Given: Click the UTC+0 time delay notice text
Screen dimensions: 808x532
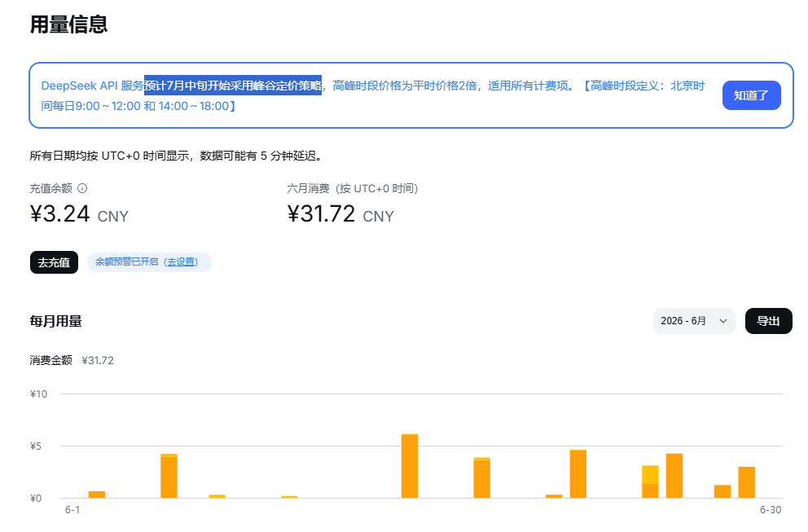Looking at the screenshot, I should tap(178, 156).
